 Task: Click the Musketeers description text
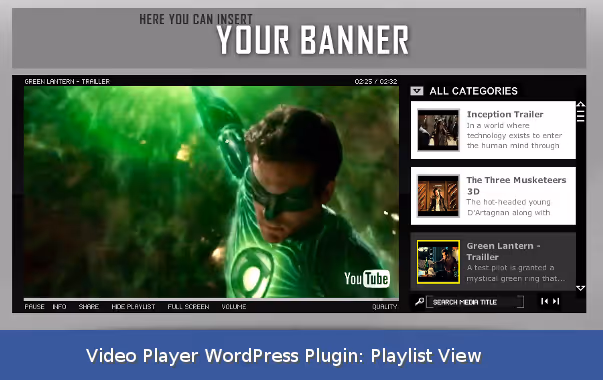(x=508, y=207)
